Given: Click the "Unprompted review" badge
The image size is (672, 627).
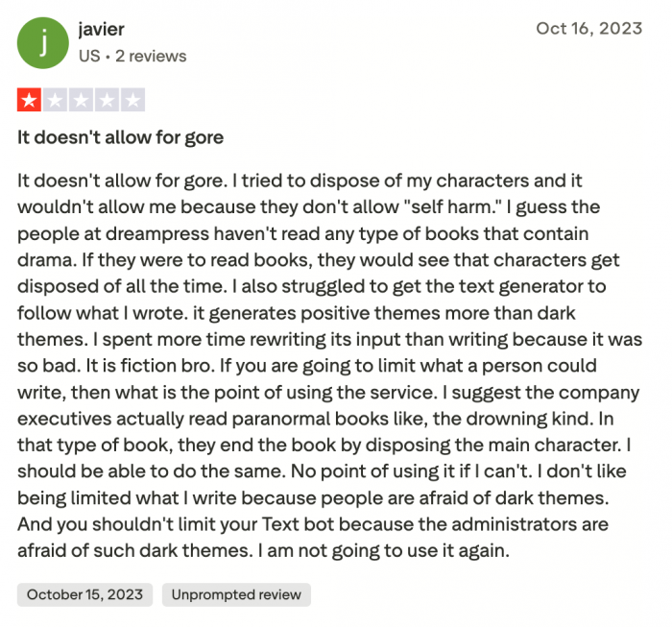Looking at the screenshot, I should (236, 594).
